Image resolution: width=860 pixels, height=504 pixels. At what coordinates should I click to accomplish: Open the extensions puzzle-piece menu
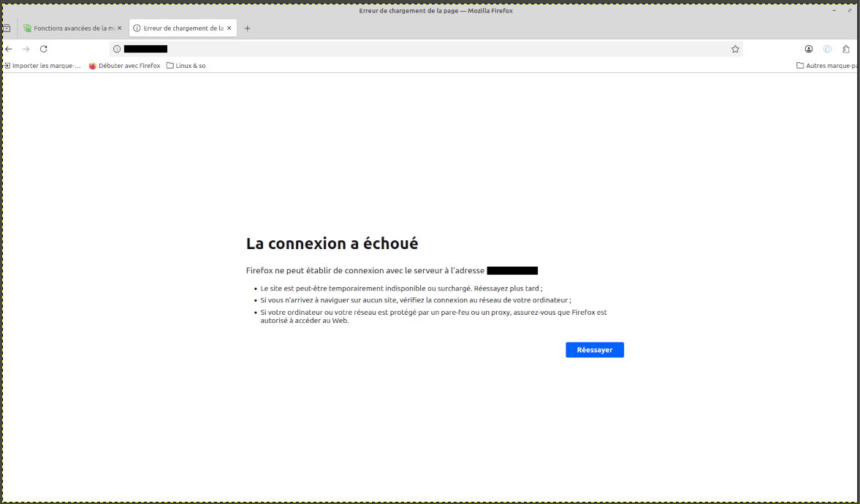[846, 49]
